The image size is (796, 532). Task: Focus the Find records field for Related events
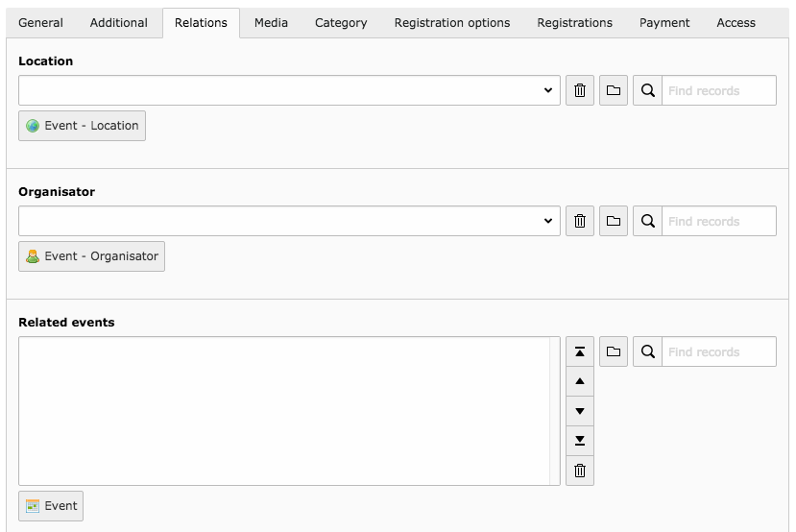(x=719, y=351)
